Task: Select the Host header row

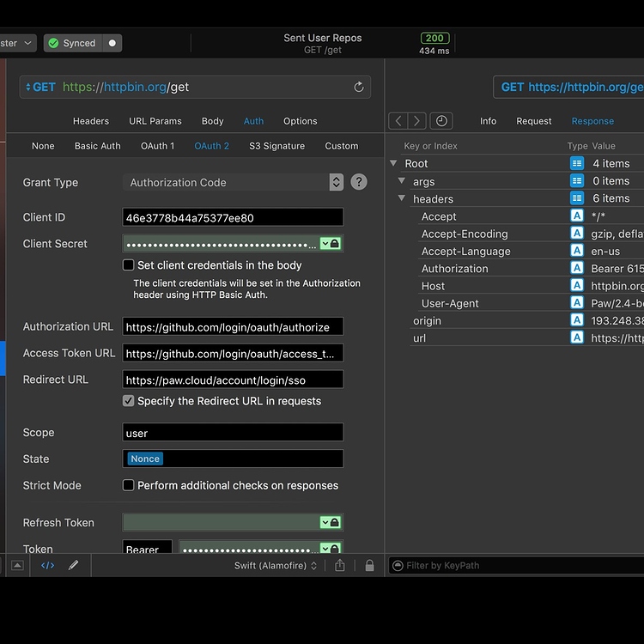Action: click(x=531, y=285)
